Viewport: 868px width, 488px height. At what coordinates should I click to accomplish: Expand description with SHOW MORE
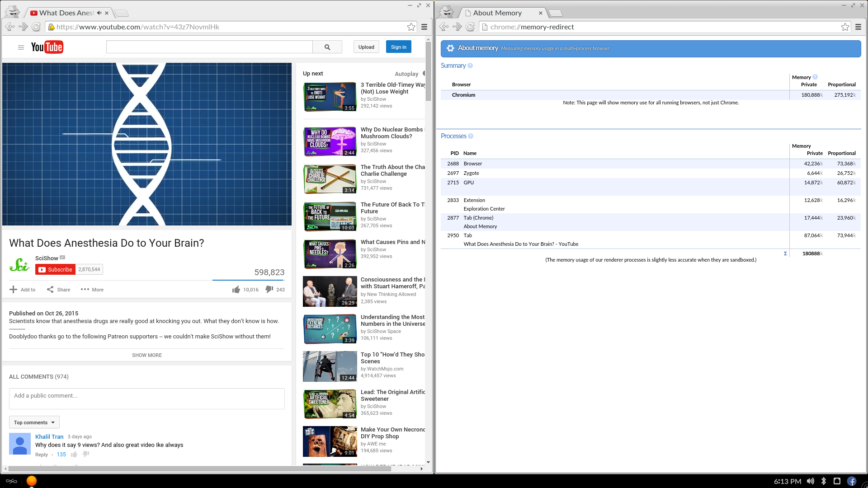(147, 355)
